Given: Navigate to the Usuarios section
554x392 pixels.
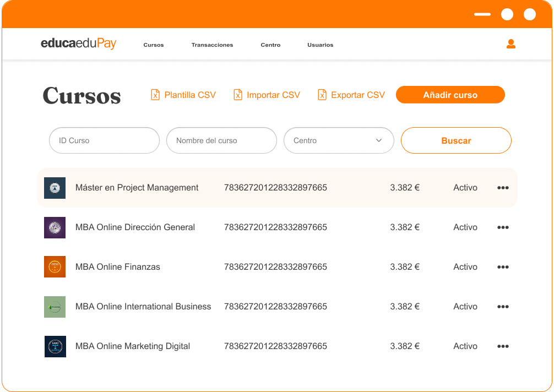Looking at the screenshot, I should click(320, 45).
